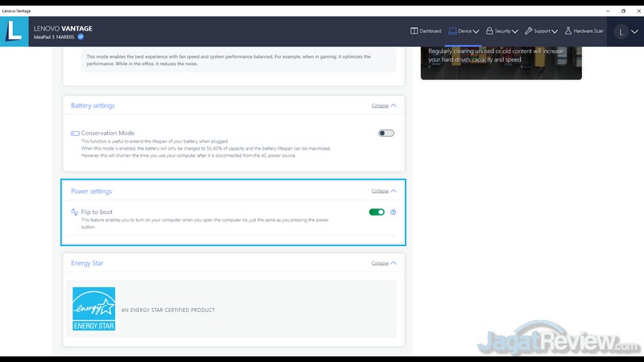Screen dimensions: 644x362
Task: Click the Power settings collapse chevron
Action: click(x=394, y=191)
